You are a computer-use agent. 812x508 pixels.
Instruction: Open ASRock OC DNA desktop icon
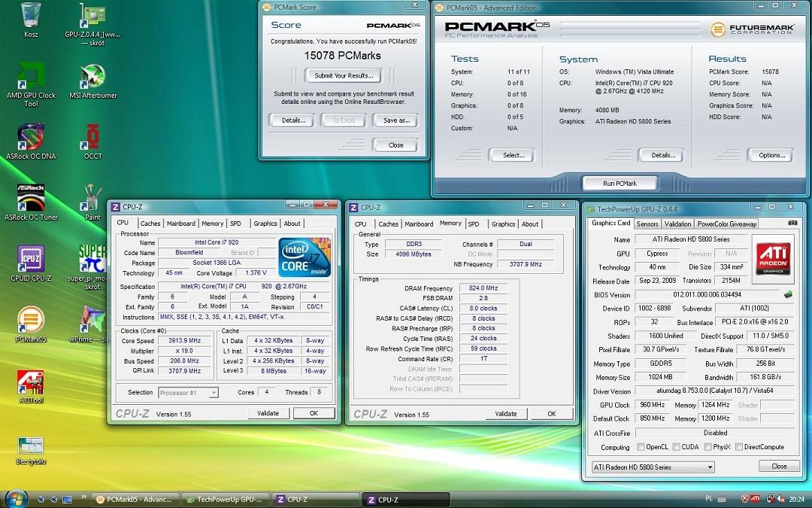coord(31,141)
